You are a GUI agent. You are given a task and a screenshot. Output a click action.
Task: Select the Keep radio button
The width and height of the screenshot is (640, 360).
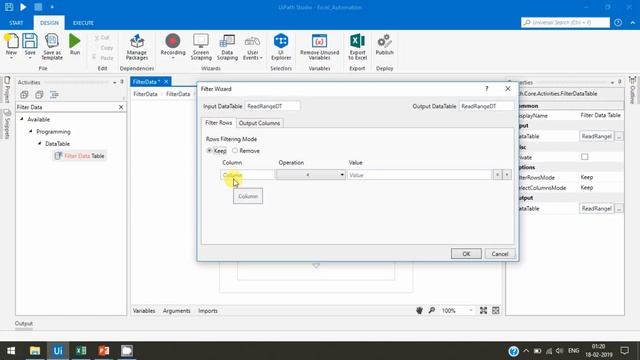click(209, 151)
